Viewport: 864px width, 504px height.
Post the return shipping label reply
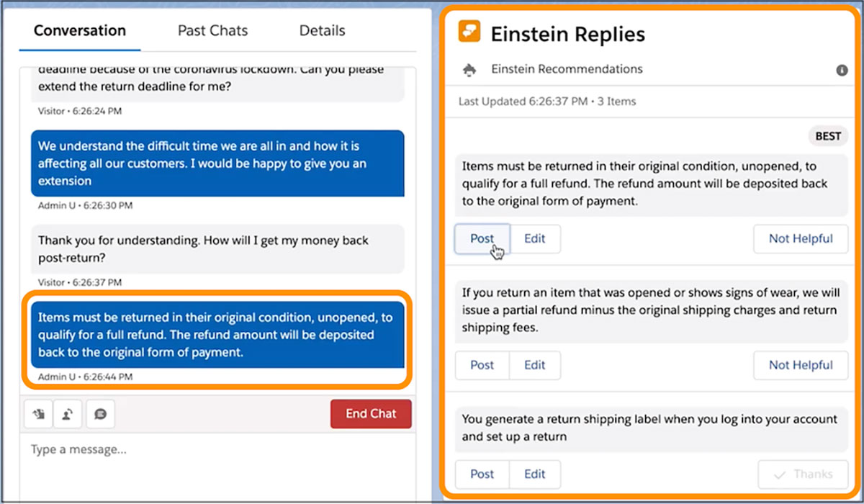click(482, 474)
